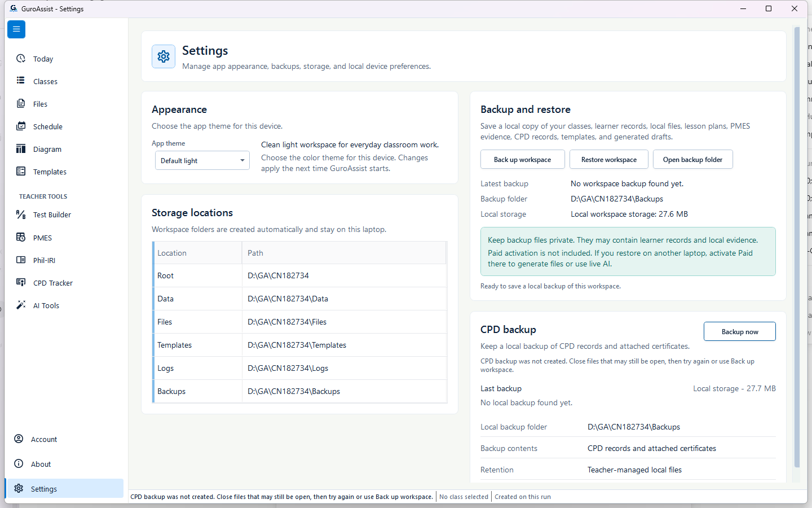Expand the App theme dropdown

click(x=202, y=160)
